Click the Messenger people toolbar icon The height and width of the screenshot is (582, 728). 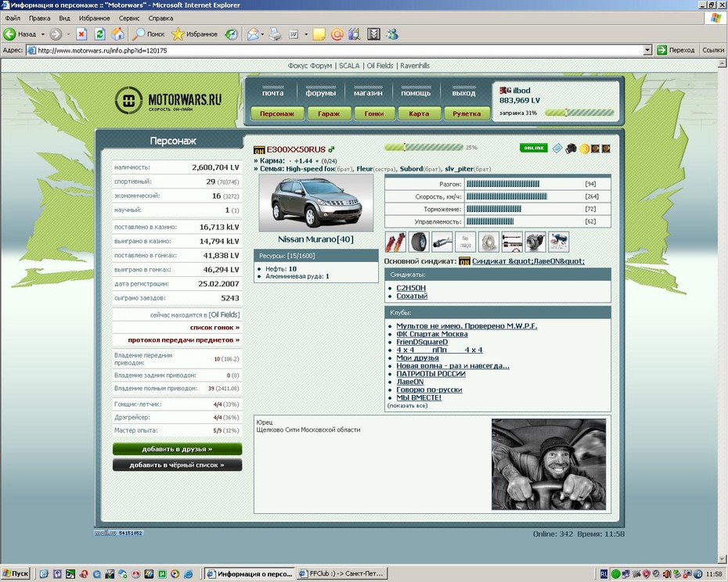392,34
